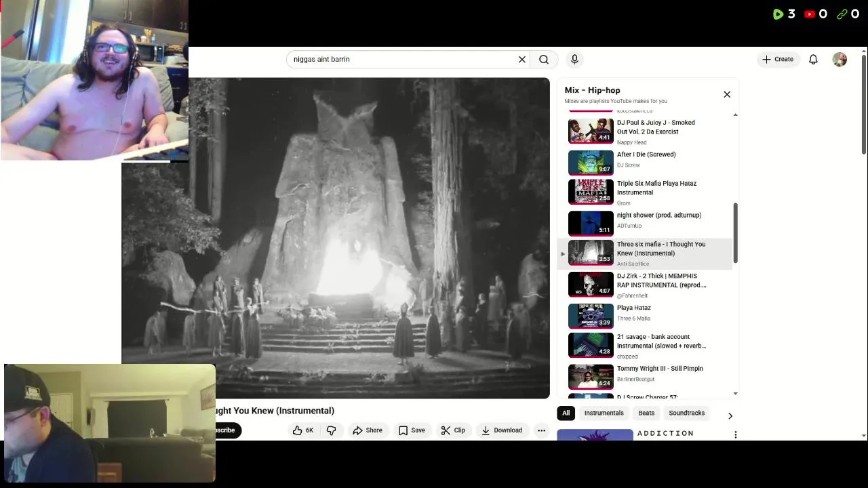Open the Create menu button
The image size is (868, 488).
778,60
